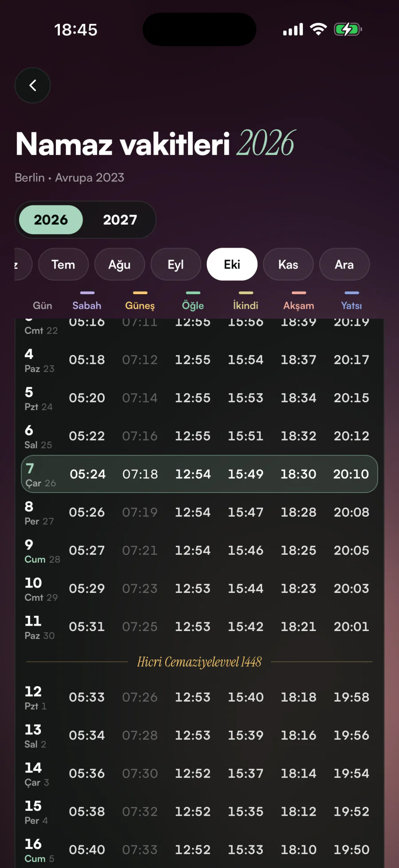Tap the Güneş column header
This screenshot has width=399, height=868.
click(x=140, y=305)
